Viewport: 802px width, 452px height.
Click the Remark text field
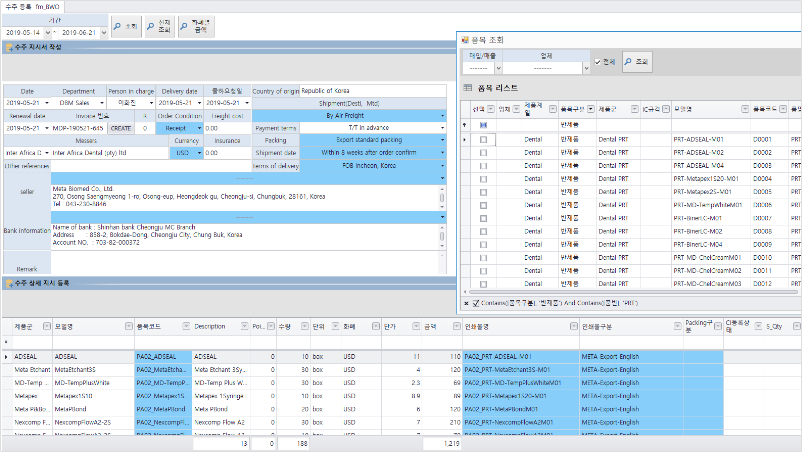[244, 262]
